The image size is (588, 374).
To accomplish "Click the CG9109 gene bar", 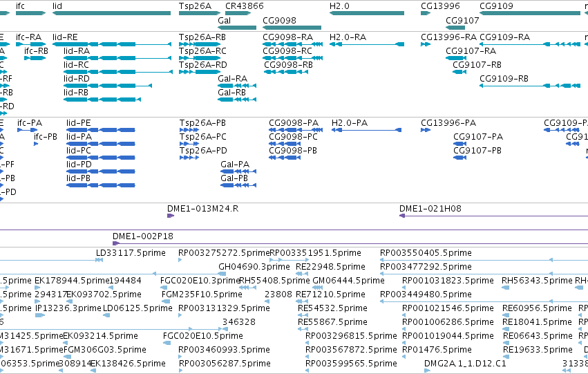I will point(530,13).
